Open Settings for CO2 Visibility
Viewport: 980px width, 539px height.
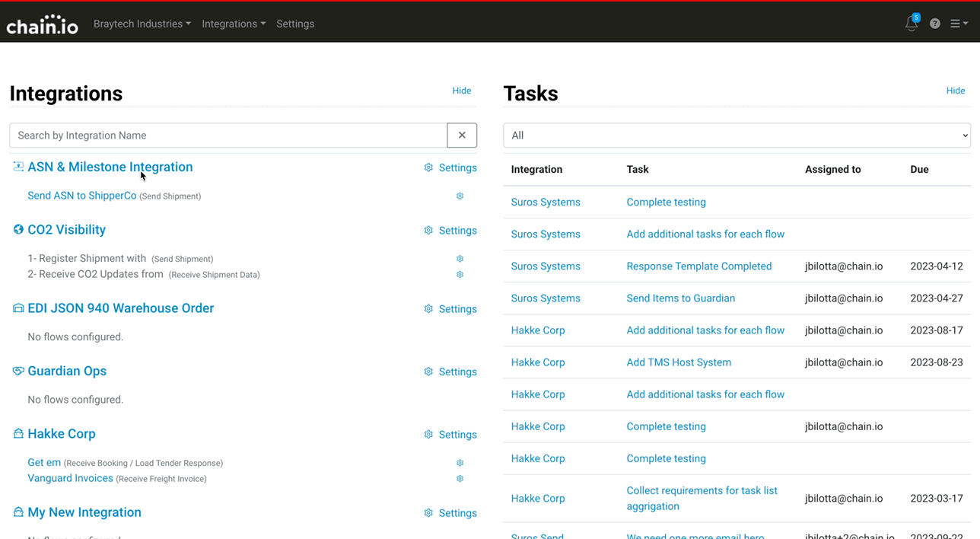point(457,231)
